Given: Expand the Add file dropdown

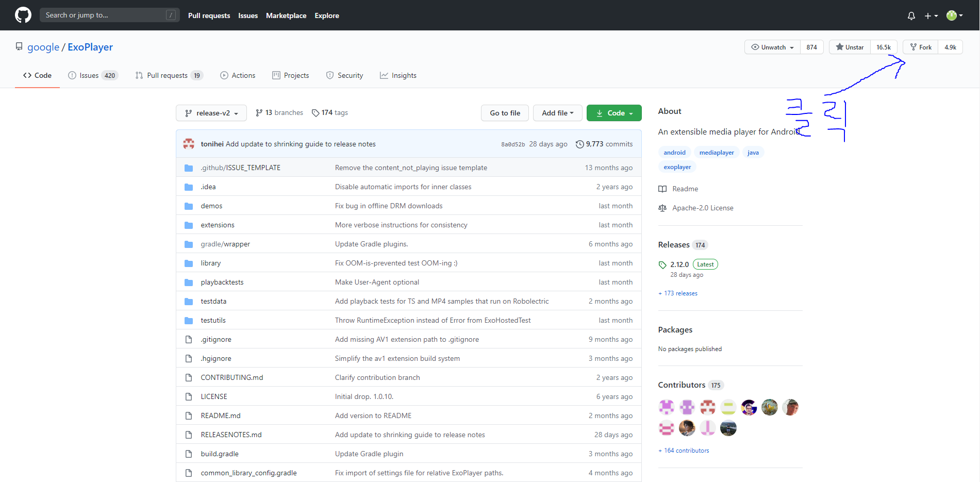Looking at the screenshot, I should click(x=557, y=113).
